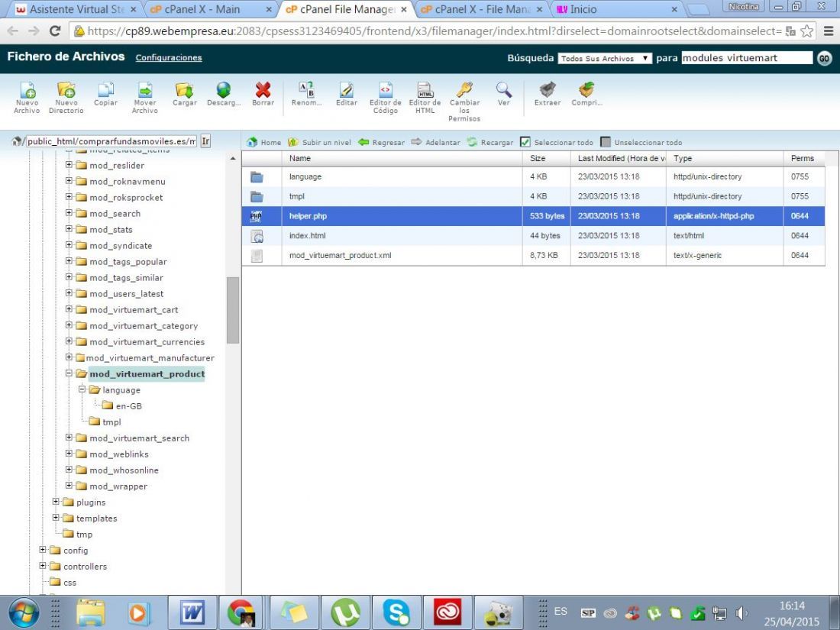Select the tmp folder in tree
840x630 pixels.
(84, 535)
